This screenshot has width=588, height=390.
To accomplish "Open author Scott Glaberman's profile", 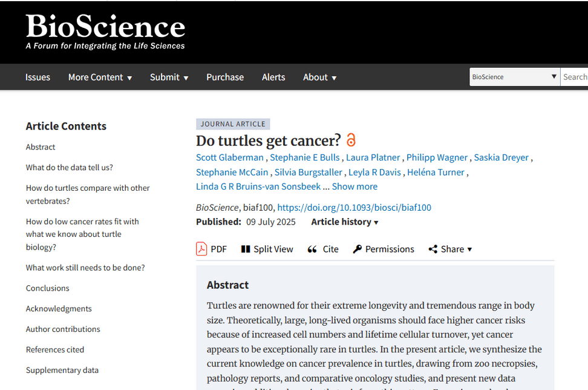I will pyautogui.click(x=230, y=157).
